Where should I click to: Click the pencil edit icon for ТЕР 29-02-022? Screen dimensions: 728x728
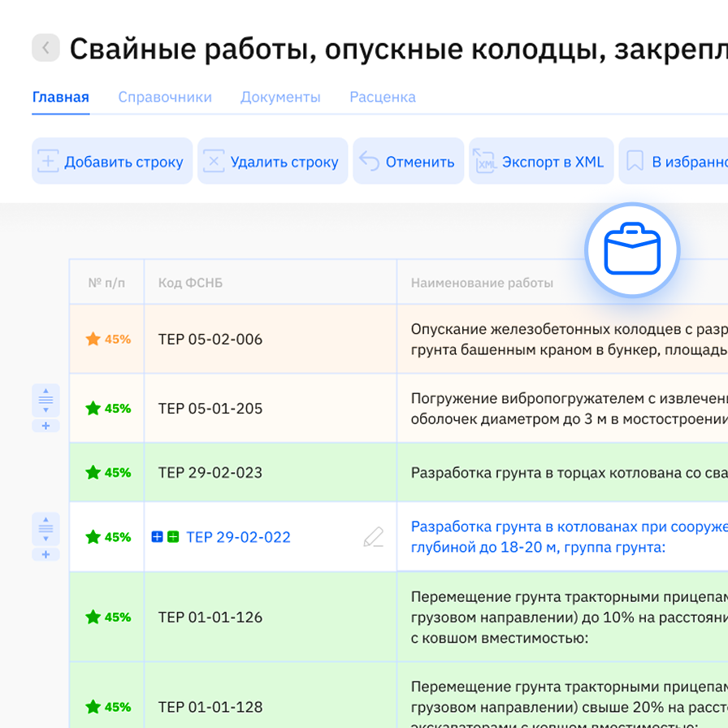tap(372, 536)
